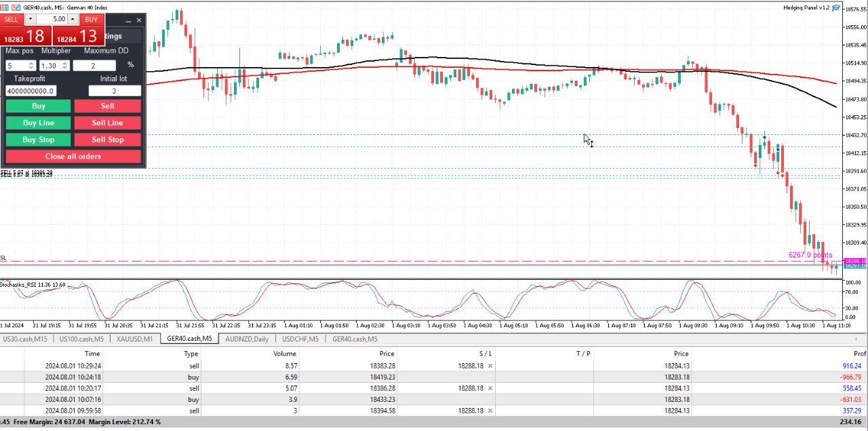868x431 pixels.
Task: Increase one-click lot size with up arrow
Action: coord(73,19)
